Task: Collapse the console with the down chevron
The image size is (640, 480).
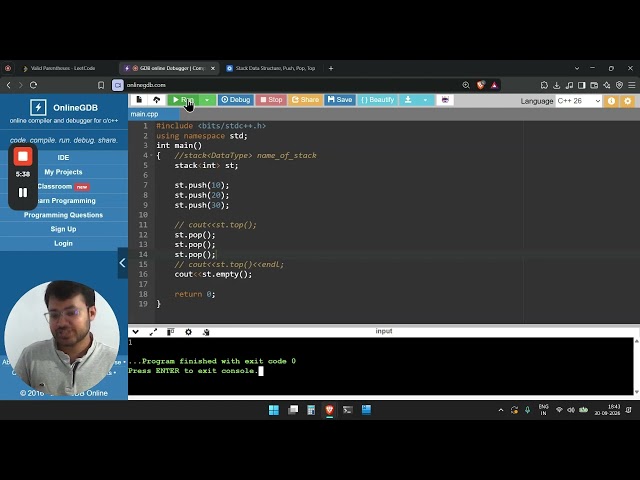Action: click(136, 332)
